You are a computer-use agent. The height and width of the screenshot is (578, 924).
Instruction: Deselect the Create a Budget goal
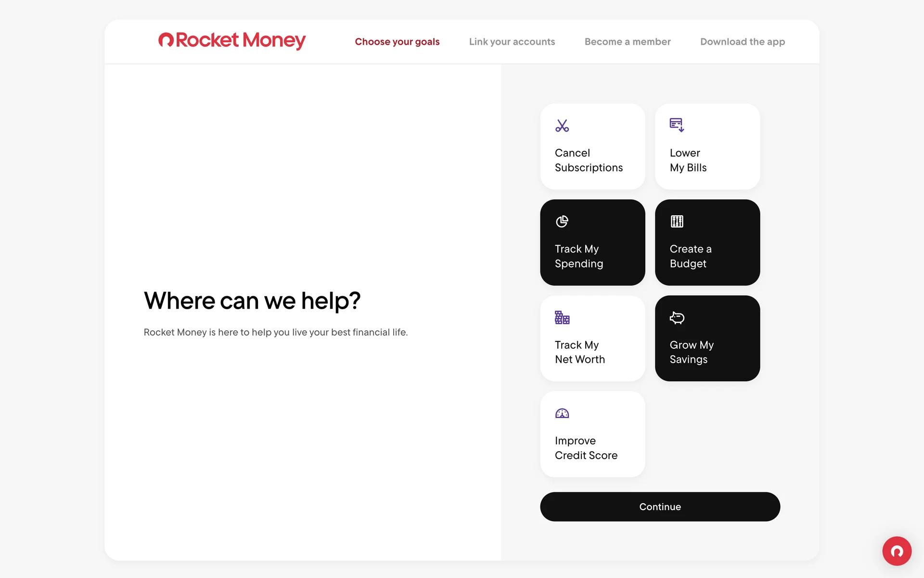coord(707,242)
